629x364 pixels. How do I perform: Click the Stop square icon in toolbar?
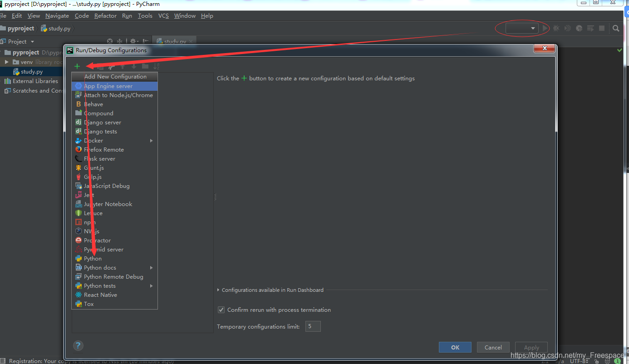point(602,28)
